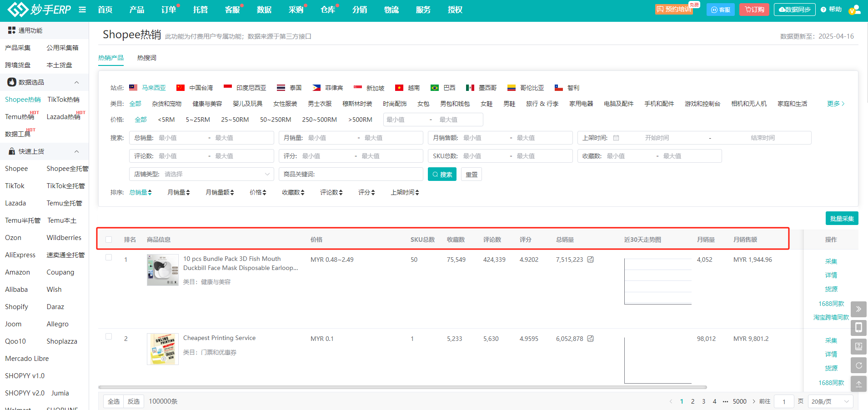
Task: Click the 批量采集 button
Action: point(842,218)
